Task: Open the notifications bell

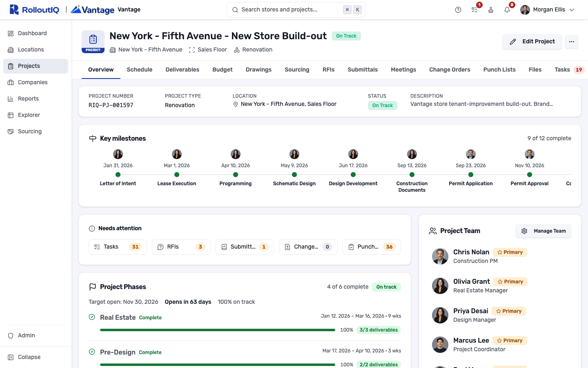Action: 507,10
